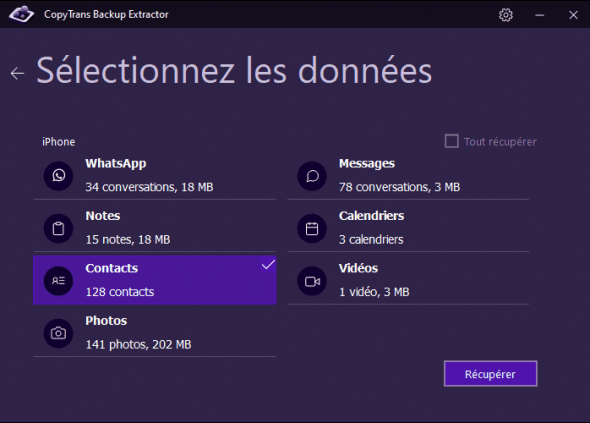
Task: Select the Vidéos title
Action: click(x=358, y=268)
